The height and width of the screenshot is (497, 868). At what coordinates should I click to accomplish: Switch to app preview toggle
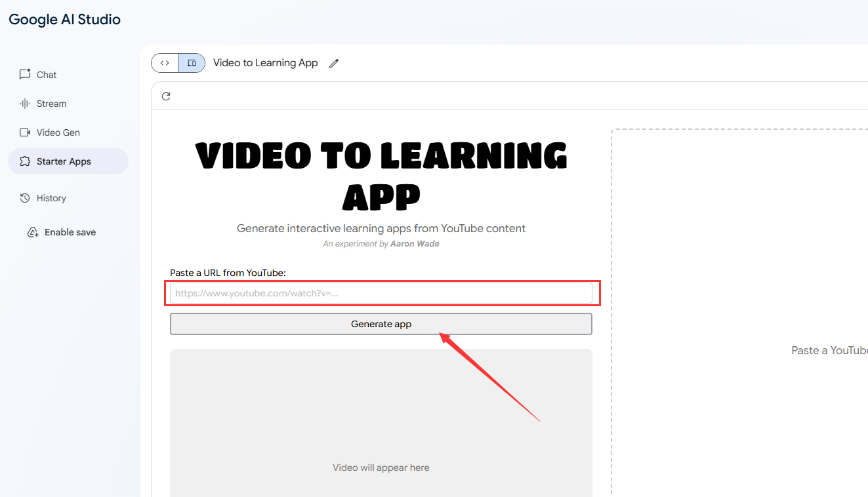coord(192,63)
